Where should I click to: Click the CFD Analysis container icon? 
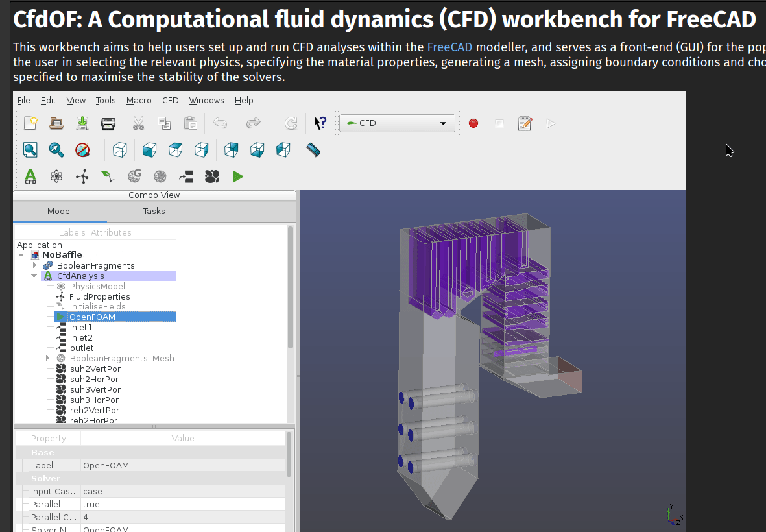coord(30,176)
